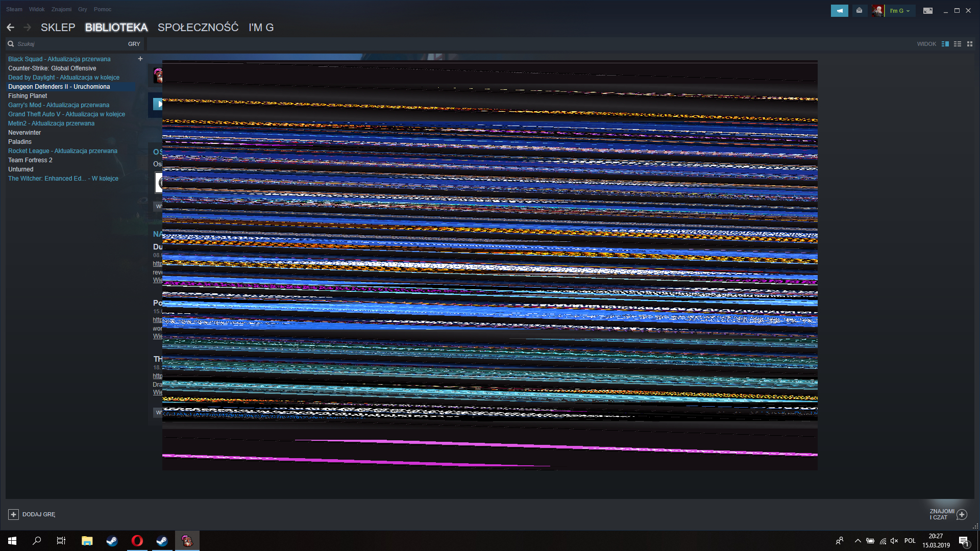Image resolution: width=980 pixels, height=551 pixels.
Task: Switch to Big Picture mode icon
Action: click(928, 11)
